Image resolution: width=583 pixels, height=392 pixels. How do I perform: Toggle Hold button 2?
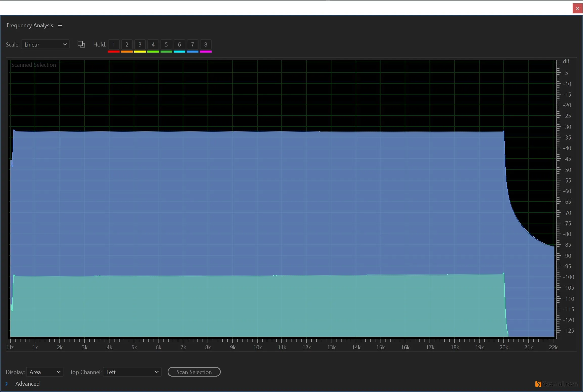127,45
